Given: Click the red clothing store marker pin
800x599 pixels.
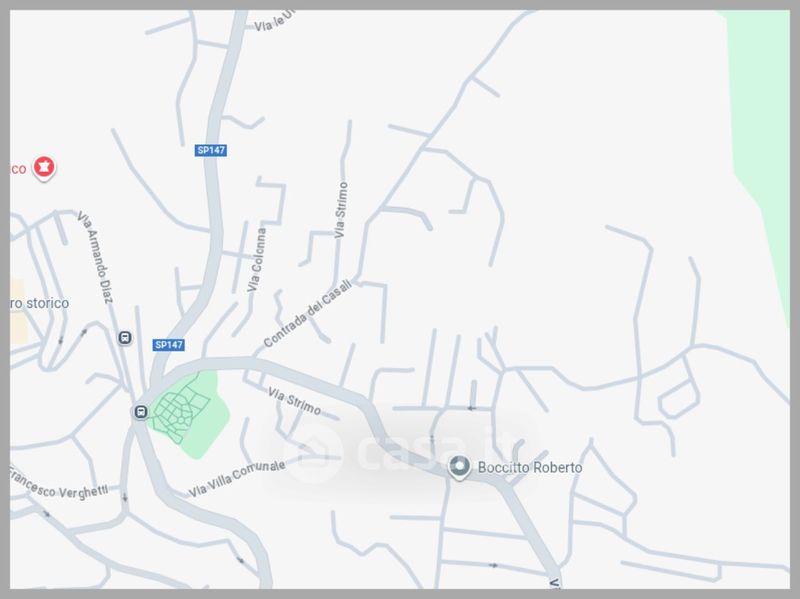Looking at the screenshot, I should [x=44, y=168].
